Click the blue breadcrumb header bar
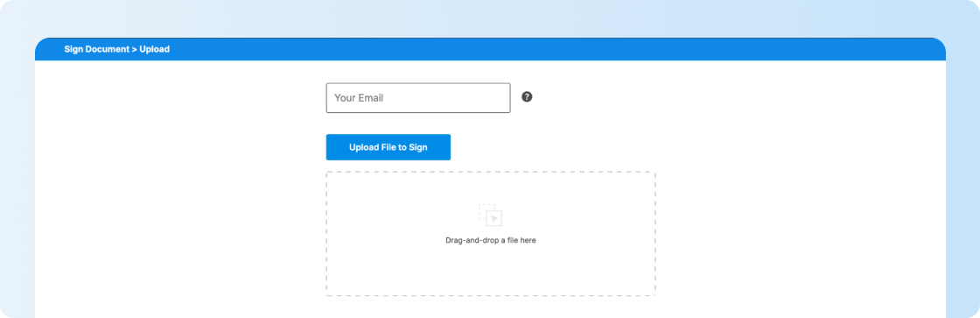Screen dimensions: 980x318 coord(490,49)
